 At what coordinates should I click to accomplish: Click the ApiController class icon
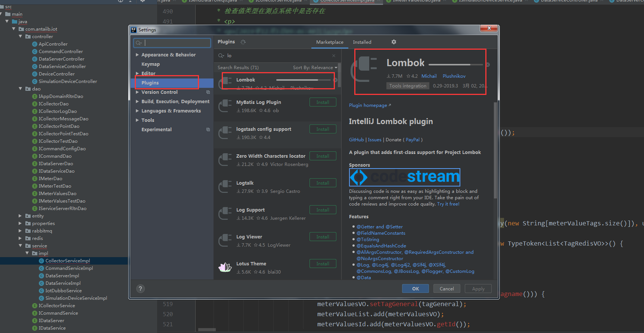[35, 44]
